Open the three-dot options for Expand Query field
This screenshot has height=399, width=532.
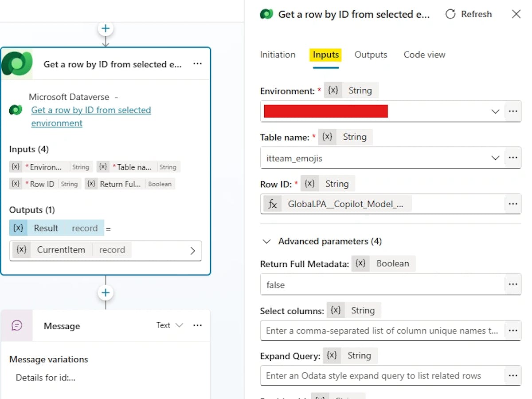coord(513,376)
